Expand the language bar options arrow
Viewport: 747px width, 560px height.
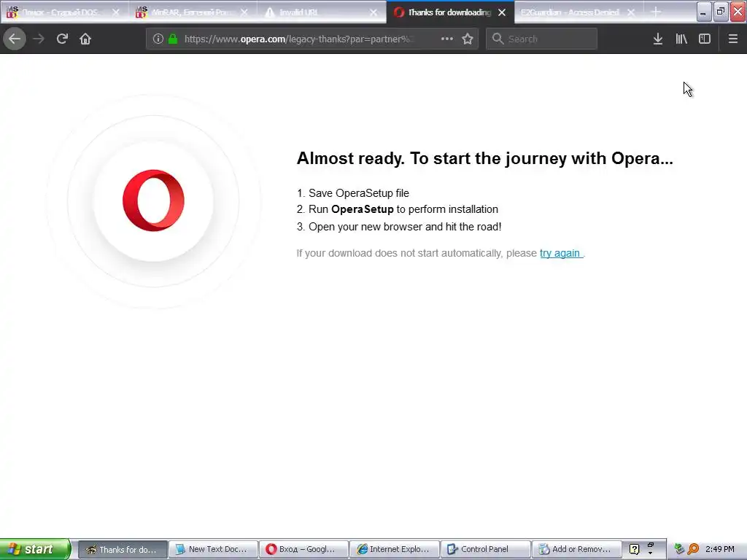pos(650,553)
